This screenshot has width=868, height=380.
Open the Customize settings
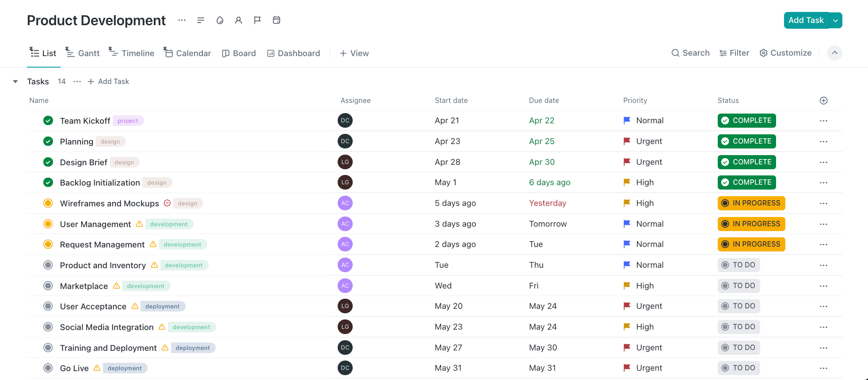click(785, 53)
